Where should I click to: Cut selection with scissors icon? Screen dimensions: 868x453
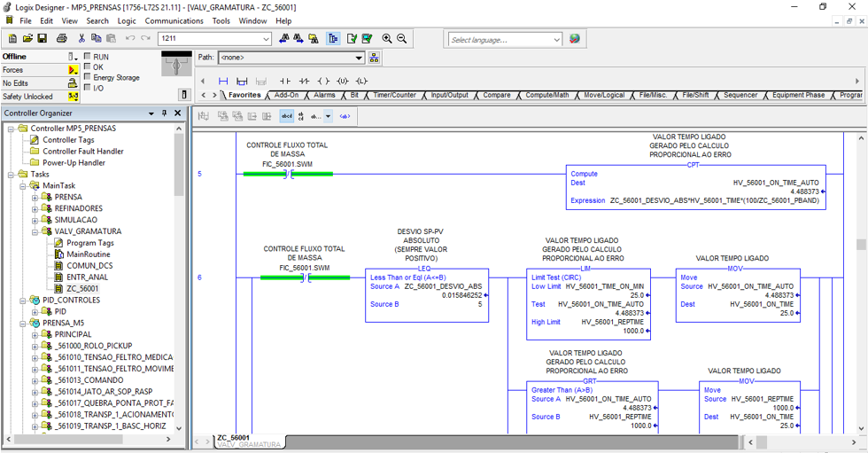(81, 38)
